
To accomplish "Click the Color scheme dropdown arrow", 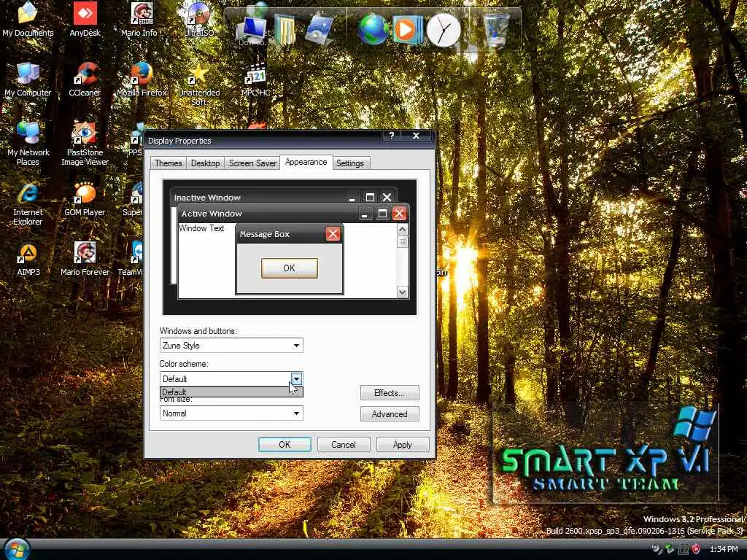I will click(x=296, y=379).
